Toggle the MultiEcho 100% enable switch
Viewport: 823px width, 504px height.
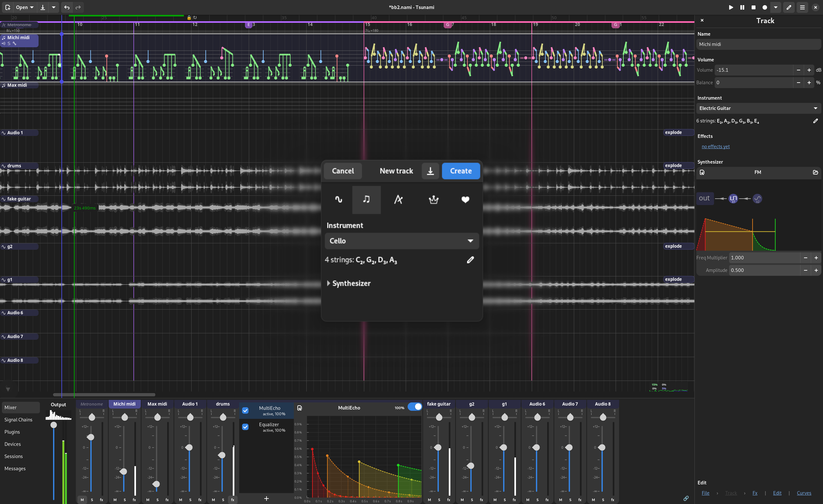point(414,407)
